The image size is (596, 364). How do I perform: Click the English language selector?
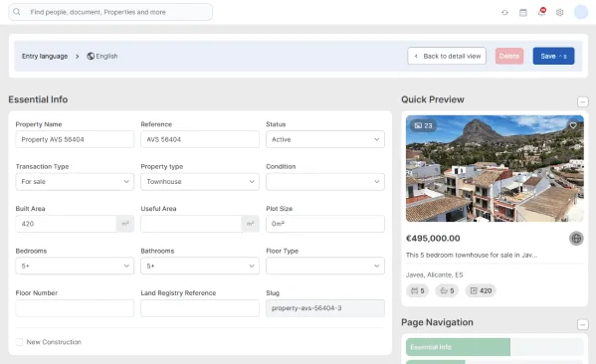(x=102, y=56)
